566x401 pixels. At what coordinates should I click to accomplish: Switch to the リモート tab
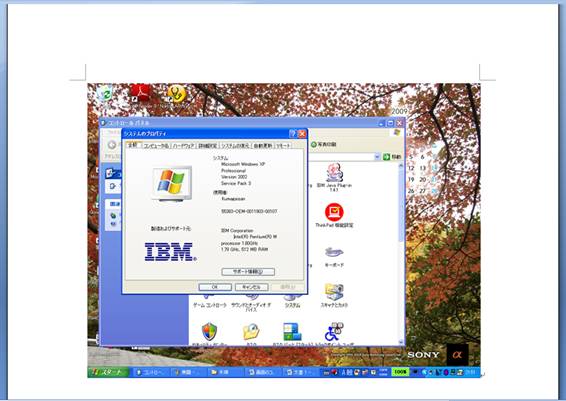(x=283, y=146)
